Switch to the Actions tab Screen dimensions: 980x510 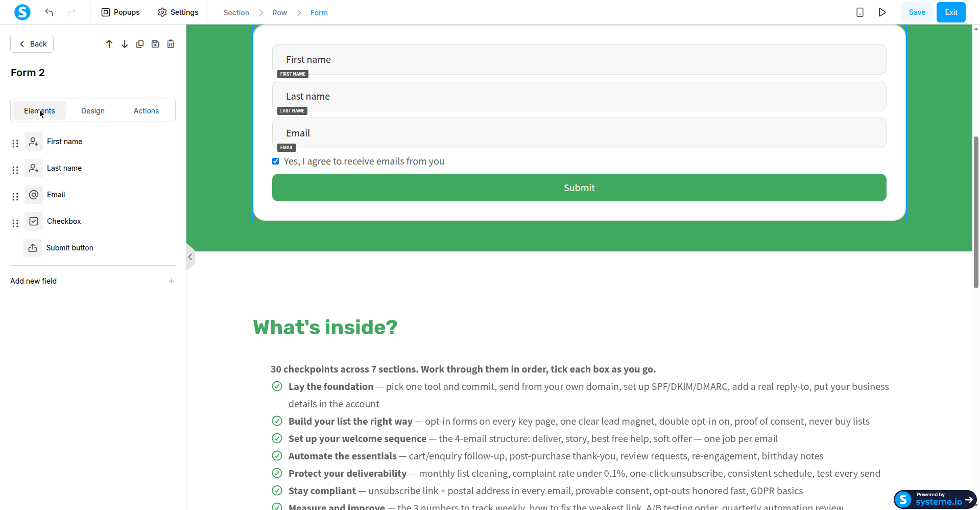point(146,111)
